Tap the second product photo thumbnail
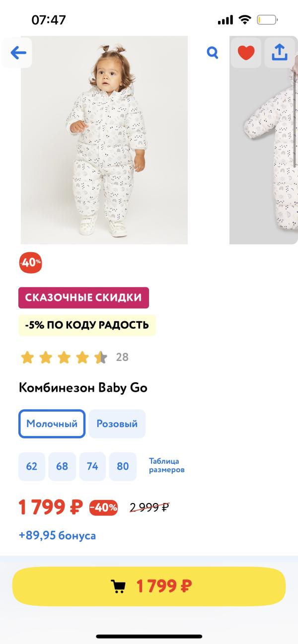 pyautogui.click(x=263, y=149)
